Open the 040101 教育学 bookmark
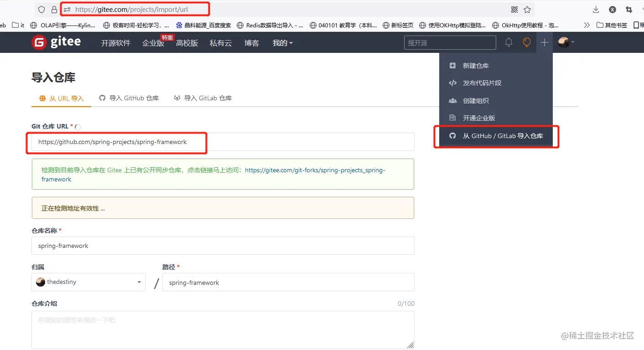Image resolution: width=644 pixels, height=350 pixels. tap(343, 25)
